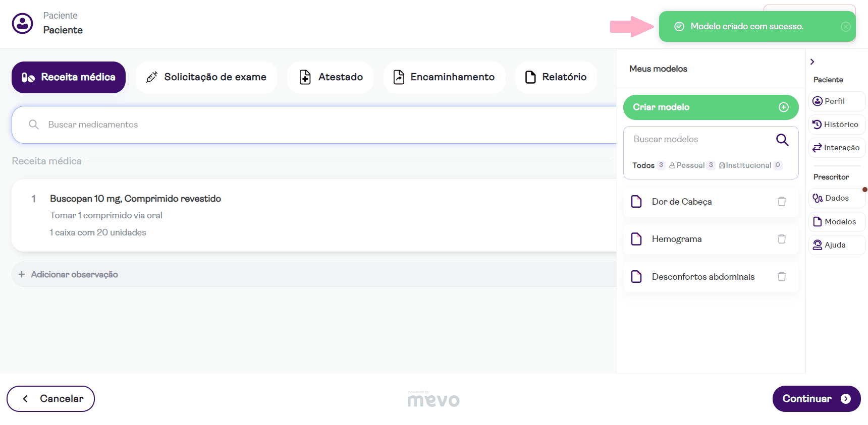
Task: Open the Ajuda help option
Action: [x=836, y=245]
